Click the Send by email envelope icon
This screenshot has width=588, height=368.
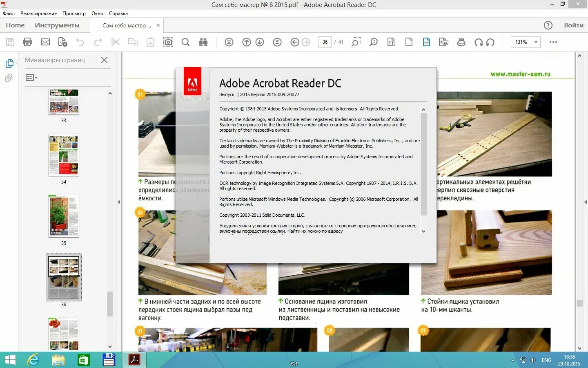pos(45,42)
